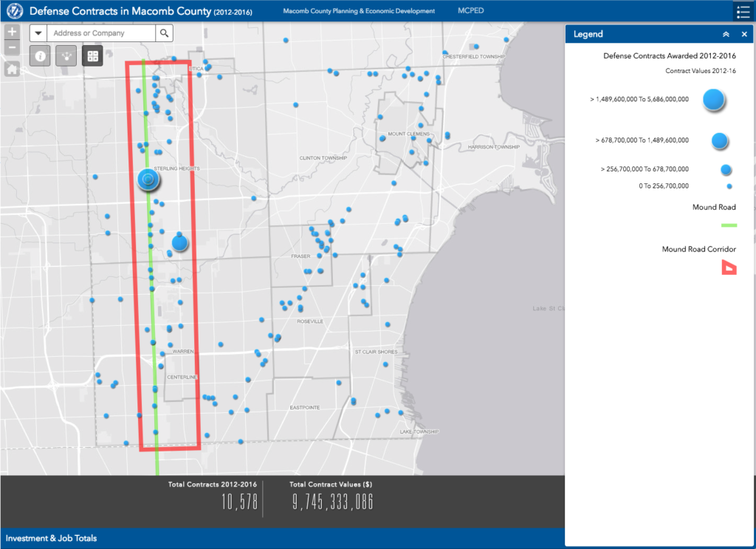Select the MCPED menu item
Image resolution: width=756 pixels, height=549 pixels.
pyautogui.click(x=470, y=10)
